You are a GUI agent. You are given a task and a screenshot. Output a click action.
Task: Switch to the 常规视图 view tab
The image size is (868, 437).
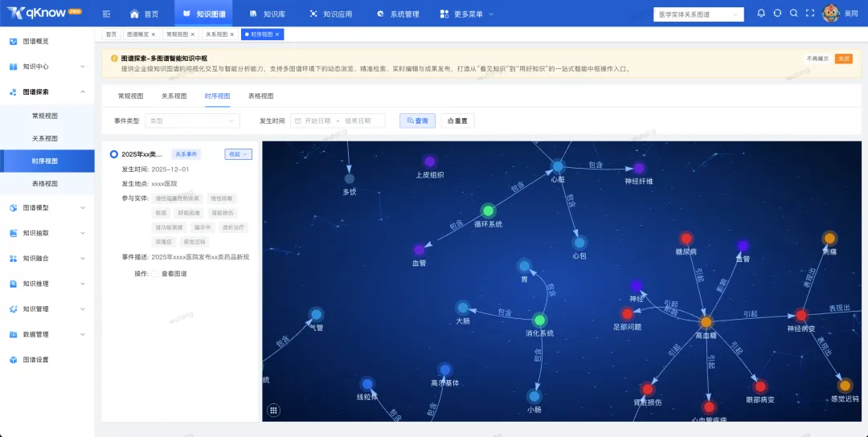[131, 96]
